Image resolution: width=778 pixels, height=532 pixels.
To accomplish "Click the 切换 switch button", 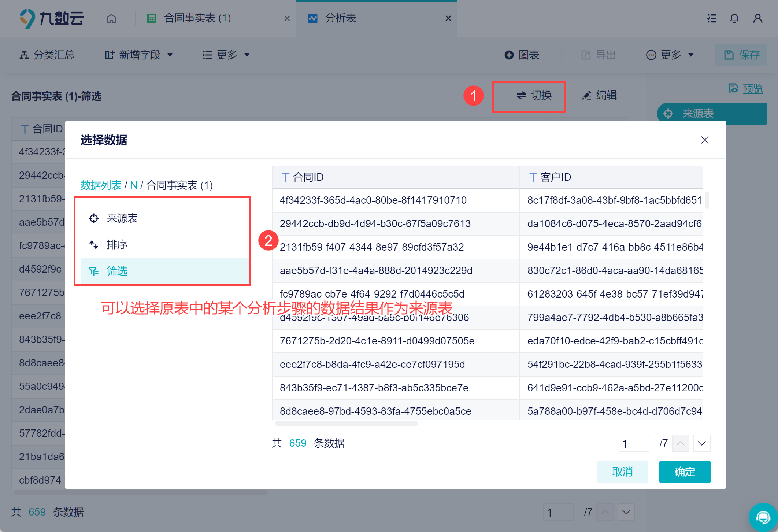I will [x=534, y=95].
